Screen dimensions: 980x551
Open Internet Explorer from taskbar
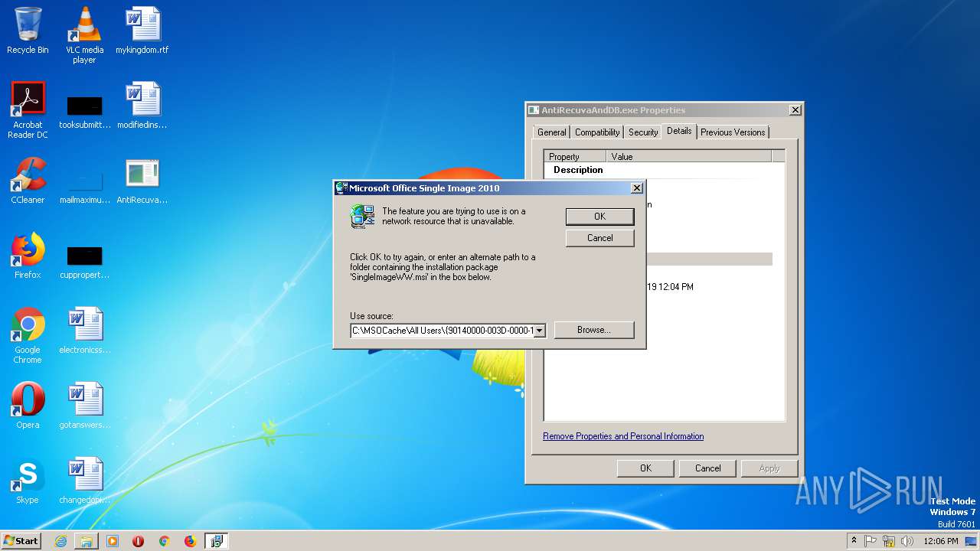60,541
